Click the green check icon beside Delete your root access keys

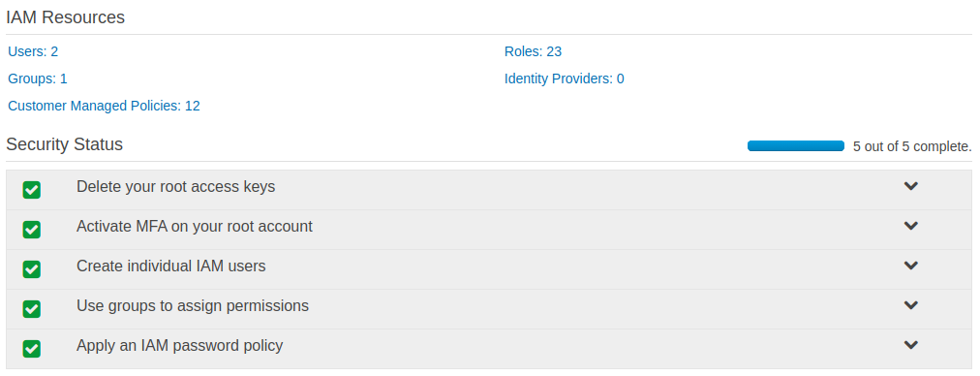32,190
